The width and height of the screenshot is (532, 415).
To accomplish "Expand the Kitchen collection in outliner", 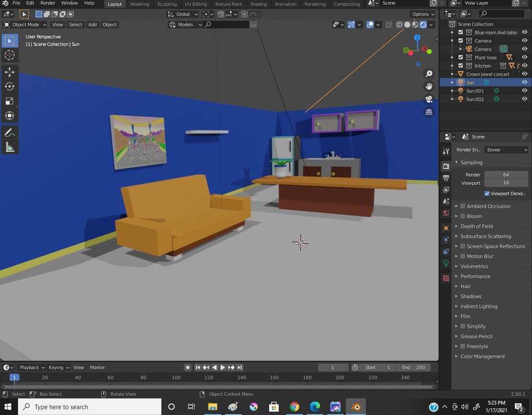I will [x=453, y=66].
